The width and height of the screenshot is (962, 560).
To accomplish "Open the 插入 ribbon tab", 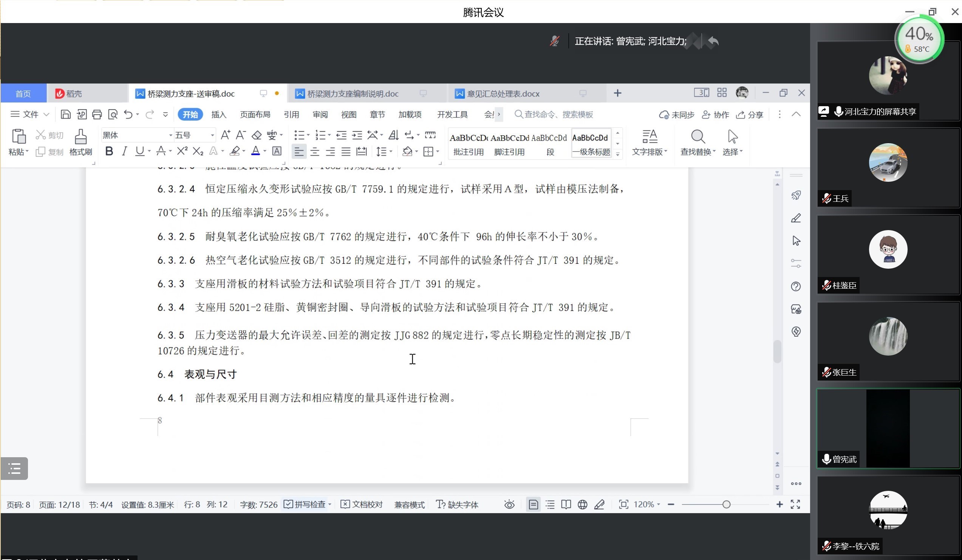I will tap(219, 114).
